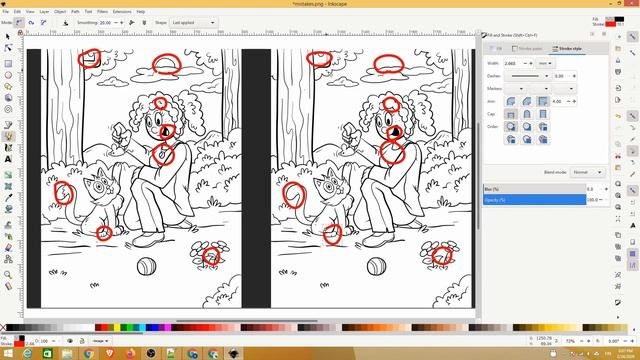
Task: Select the Pen (Bezier) tool
Action: [x=8, y=125]
